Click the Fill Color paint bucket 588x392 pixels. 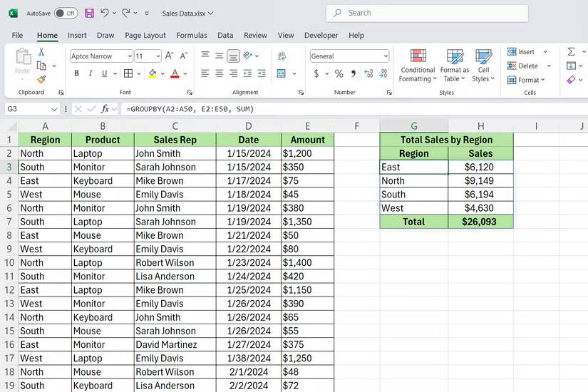(153, 73)
